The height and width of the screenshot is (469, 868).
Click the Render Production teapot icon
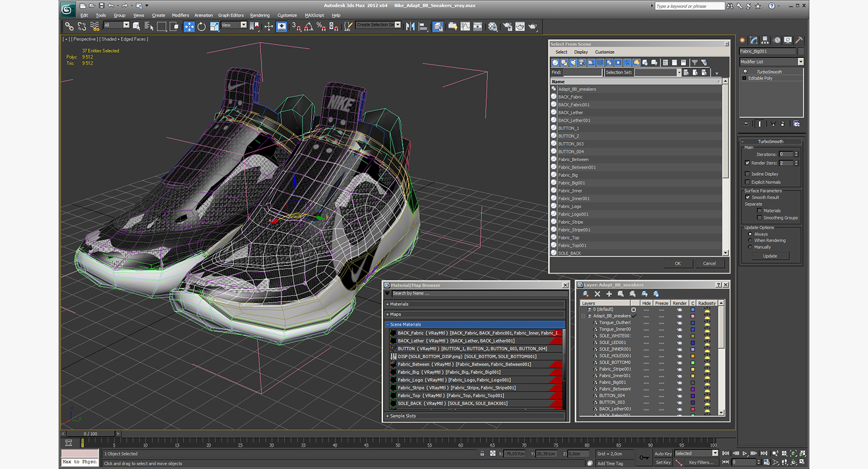click(x=533, y=26)
